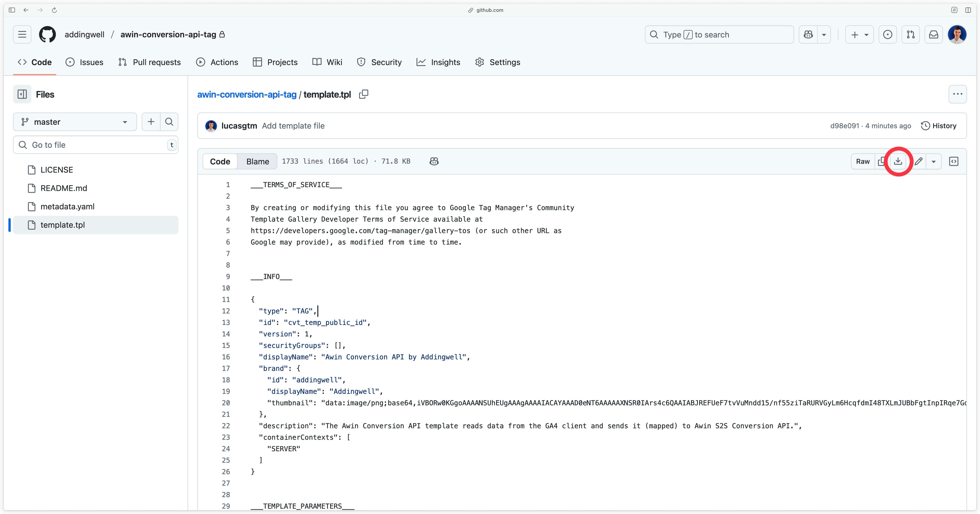The image size is (980, 514).
Task: Click line number 12 in the code
Action: click(226, 311)
